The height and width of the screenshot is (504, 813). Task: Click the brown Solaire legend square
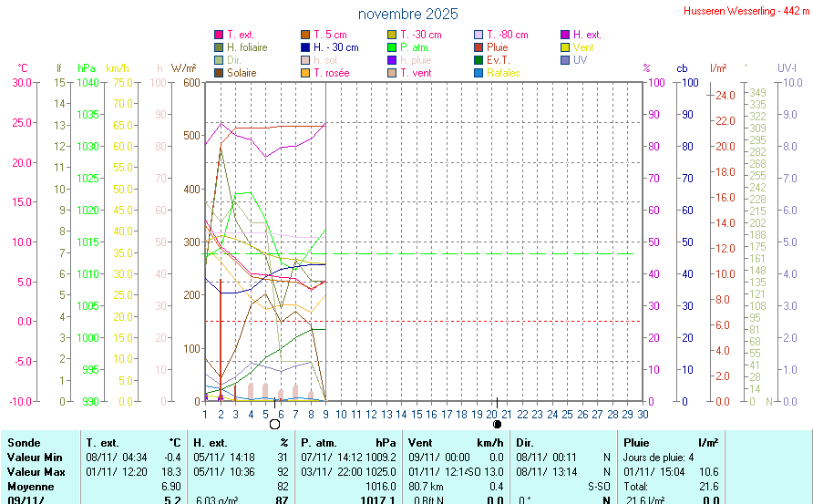tap(219, 73)
